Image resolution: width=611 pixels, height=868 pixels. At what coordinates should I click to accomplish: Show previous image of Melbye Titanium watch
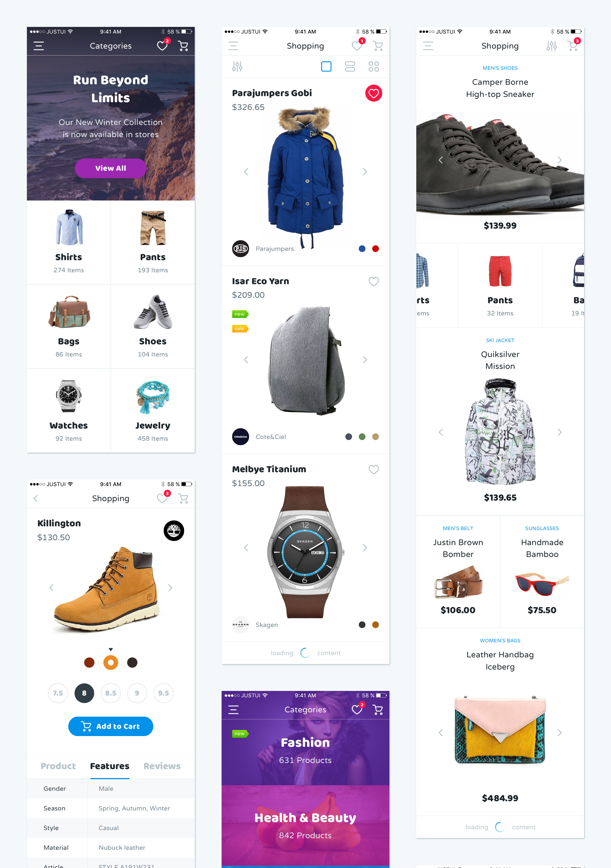246,547
